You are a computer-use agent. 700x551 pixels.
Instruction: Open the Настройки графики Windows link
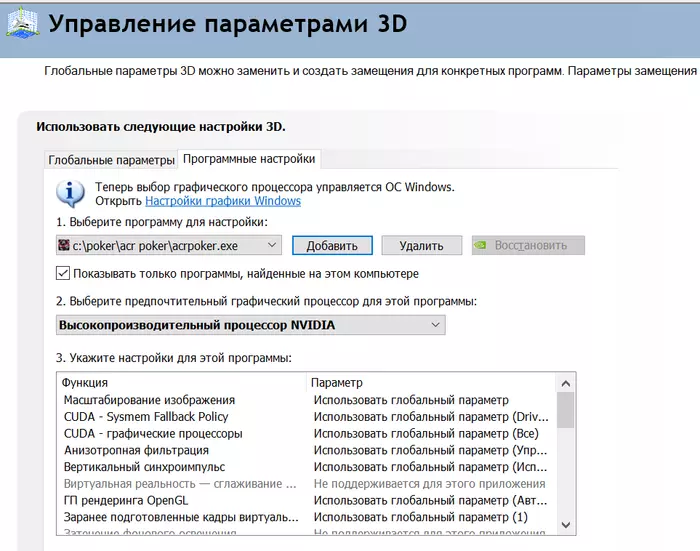tap(223, 201)
